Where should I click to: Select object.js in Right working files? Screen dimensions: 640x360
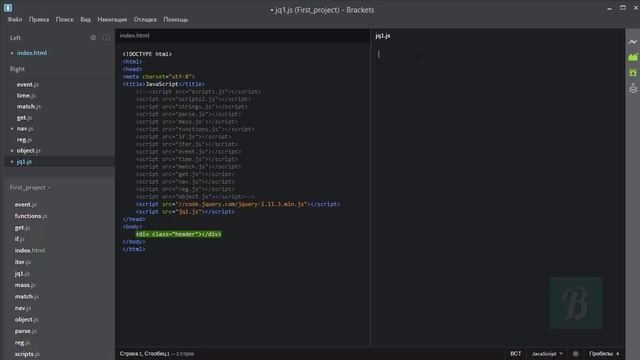29,151
